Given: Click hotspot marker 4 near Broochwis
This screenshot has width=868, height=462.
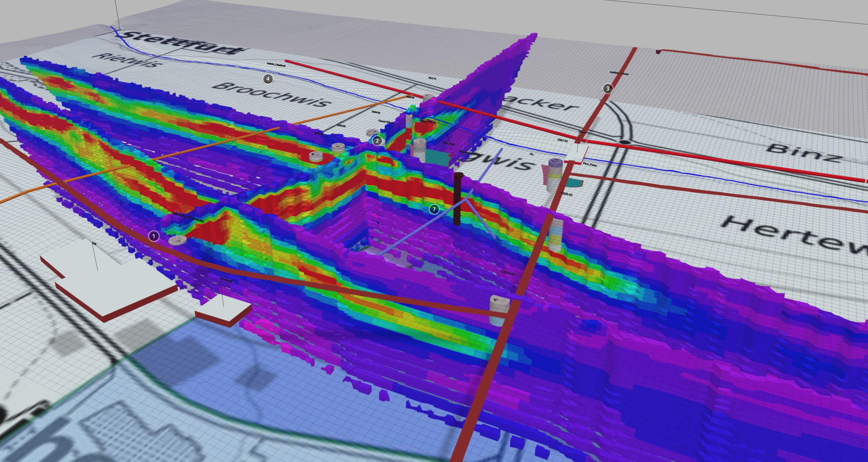Looking at the screenshot, I should (268, 79).
